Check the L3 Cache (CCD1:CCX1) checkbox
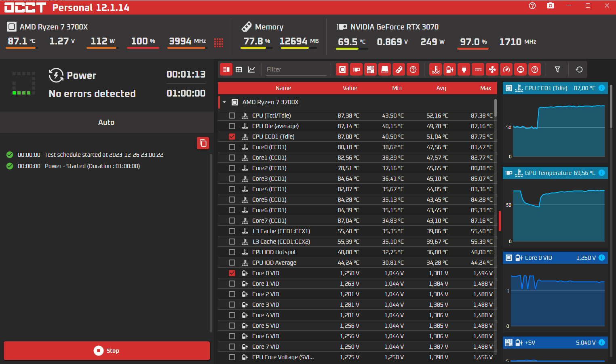This screenshot has height=364, width=616. tap(232, 231)
